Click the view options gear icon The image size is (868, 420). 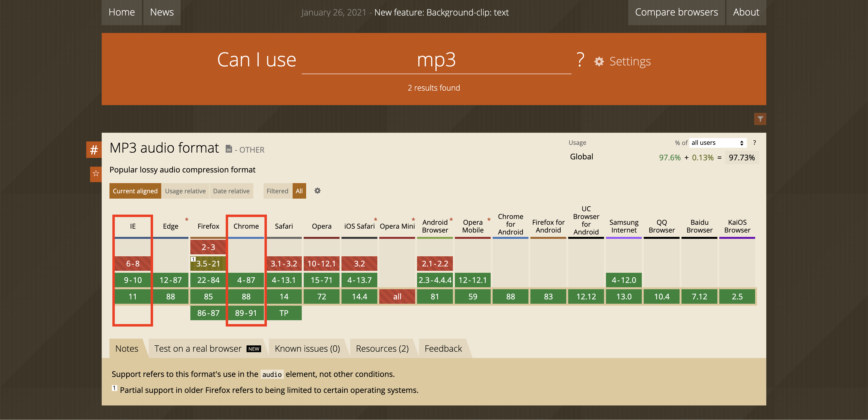click(317, 191)
